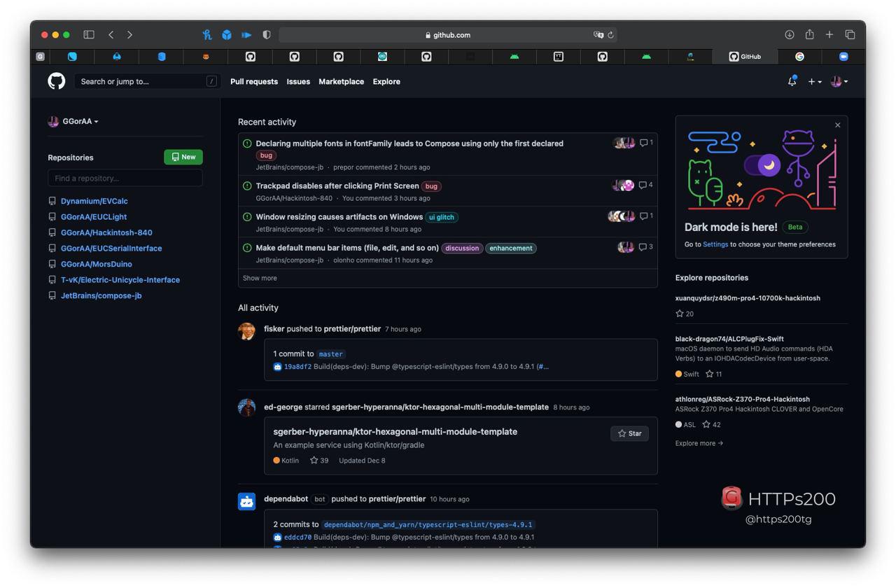Open xuanquydsr/z490m-pro4-10700k-hackintosh repository
This screenshot has height=588, width=896.
click(748, 298)
